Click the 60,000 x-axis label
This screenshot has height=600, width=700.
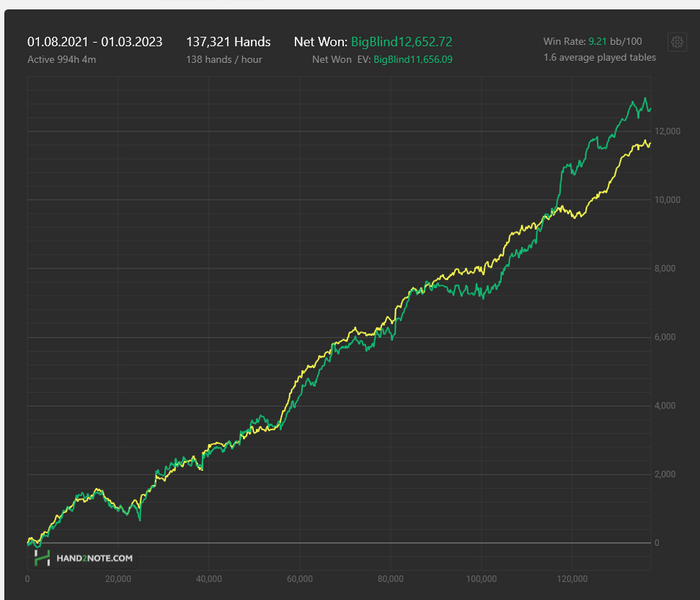(x=300, y=579)
